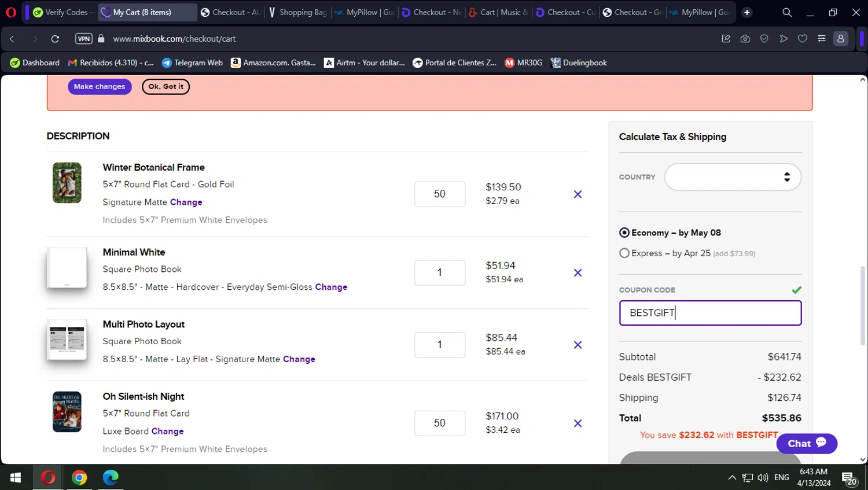This screenshot has width=868, height=490.
Task: Click Multi Photo Layout quantity field
Action: [x=440, y=345]
